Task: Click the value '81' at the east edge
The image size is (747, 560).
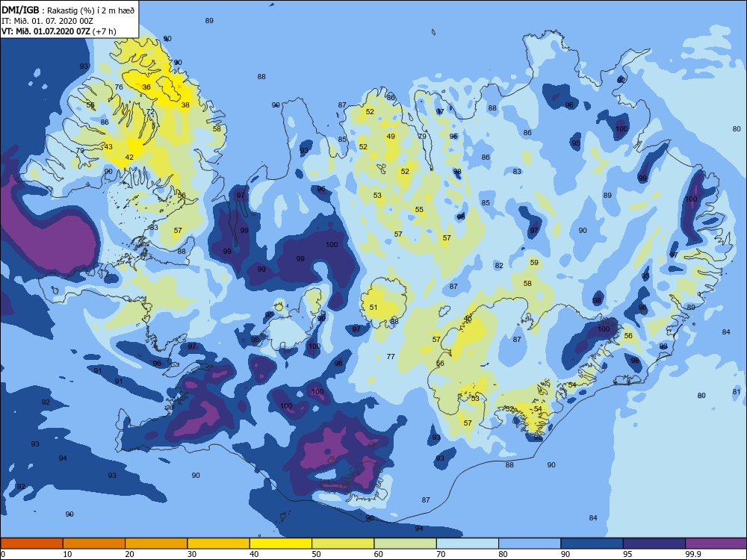Action: (737, 392)
